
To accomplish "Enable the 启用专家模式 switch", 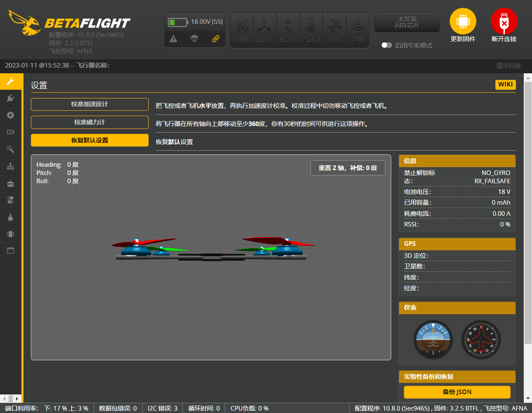I will tap(387, 45).
